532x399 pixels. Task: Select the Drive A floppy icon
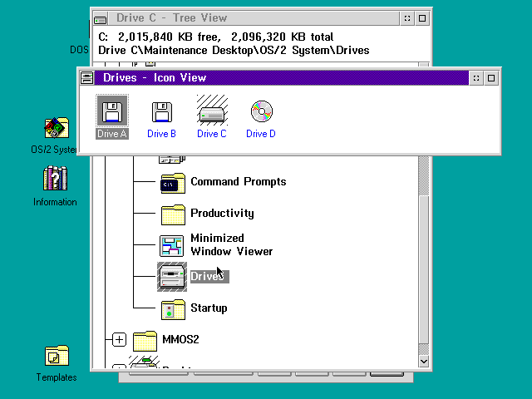click(112, 111)
